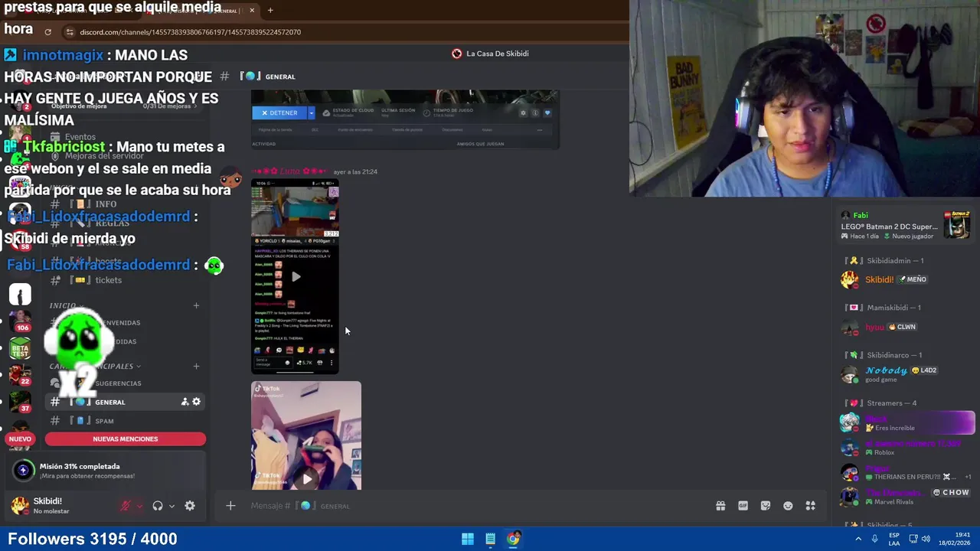Play the TikTok video attachment

pyautogui.click(x=306, y=479)
